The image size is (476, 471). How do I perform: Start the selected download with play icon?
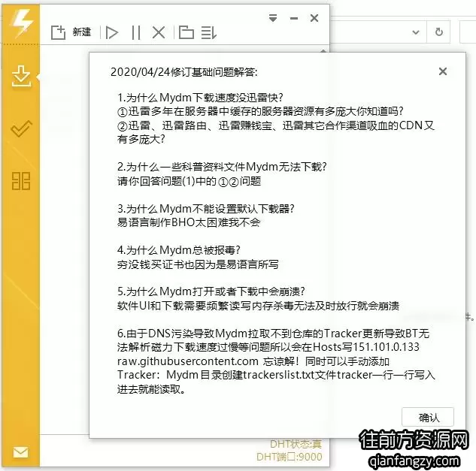(111, 32)
